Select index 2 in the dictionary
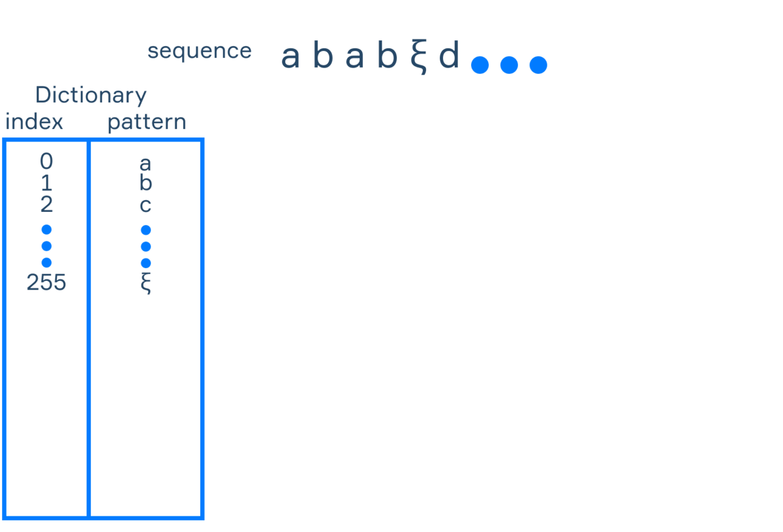 (46, 205)
